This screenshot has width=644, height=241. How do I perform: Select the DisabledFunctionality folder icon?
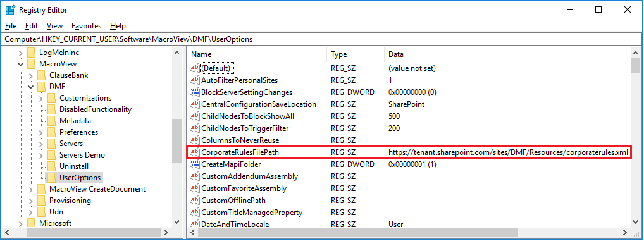52,109
